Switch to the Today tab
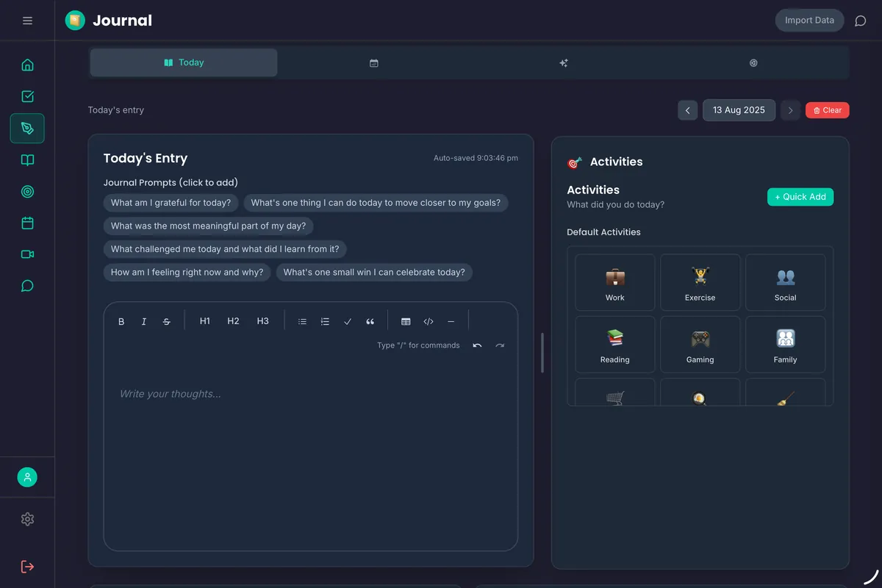The image size is (882, 588). (184, 62)
